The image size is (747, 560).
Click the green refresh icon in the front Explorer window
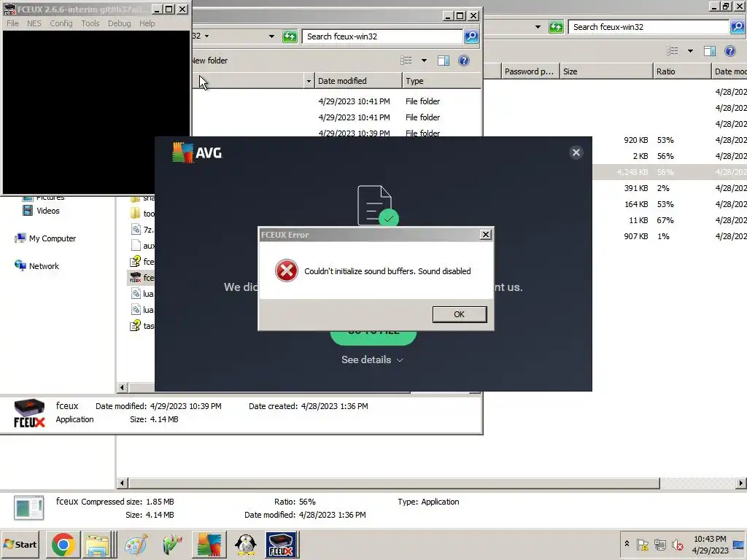(x=290, y=36)
